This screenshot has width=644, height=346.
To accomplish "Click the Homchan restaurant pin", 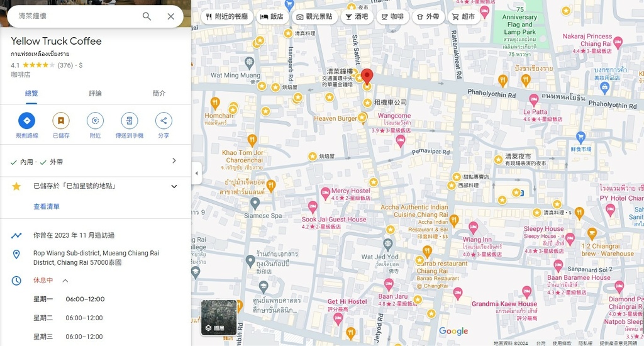I will pyautogui.click(x=215, y=104).
